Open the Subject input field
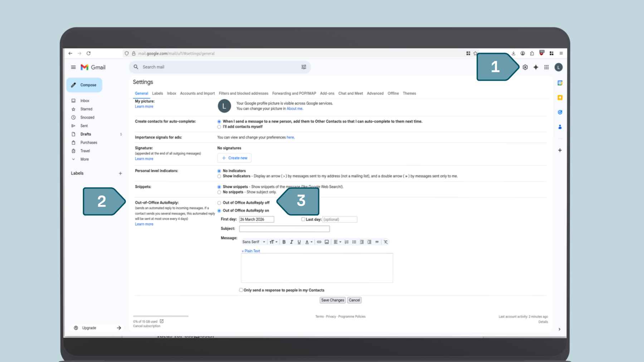The image size is (644, 362). tap(284, 228)
